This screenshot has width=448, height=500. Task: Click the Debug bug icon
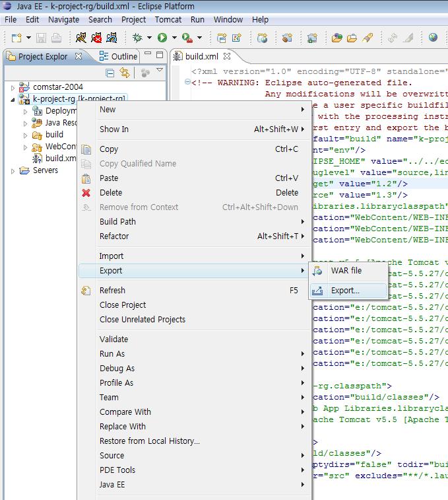[137, 38]
